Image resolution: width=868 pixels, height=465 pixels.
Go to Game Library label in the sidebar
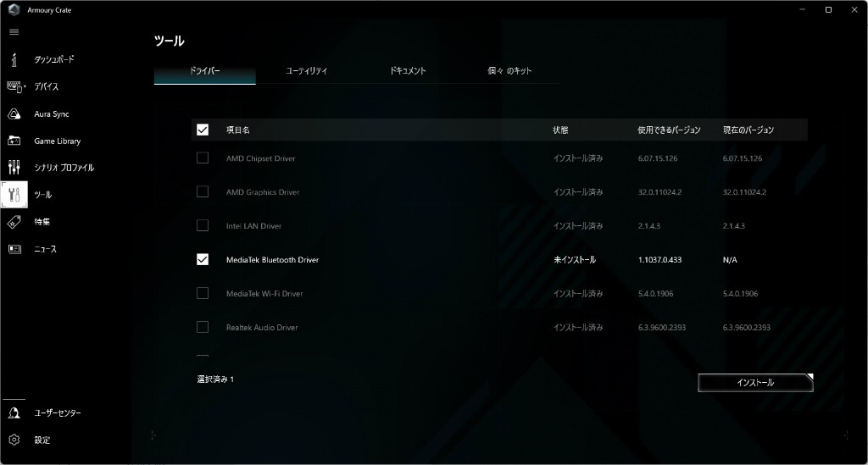point(58,141)
